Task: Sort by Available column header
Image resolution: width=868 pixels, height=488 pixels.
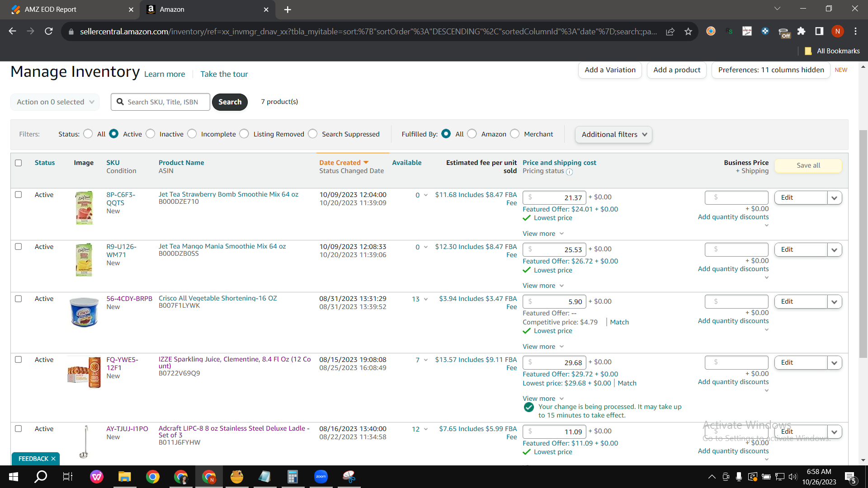Action: (407, 163)
